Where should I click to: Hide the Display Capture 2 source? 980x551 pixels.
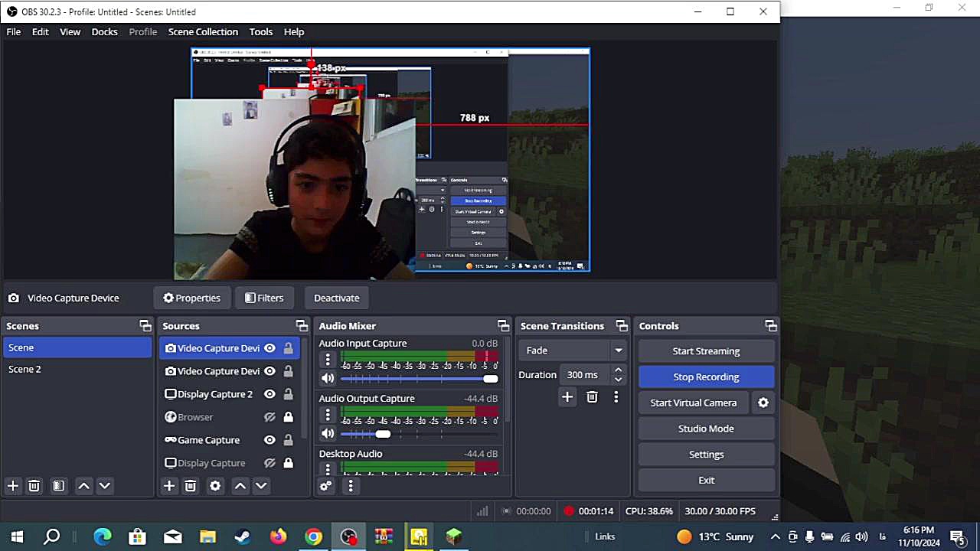click(x=269, y=394)
